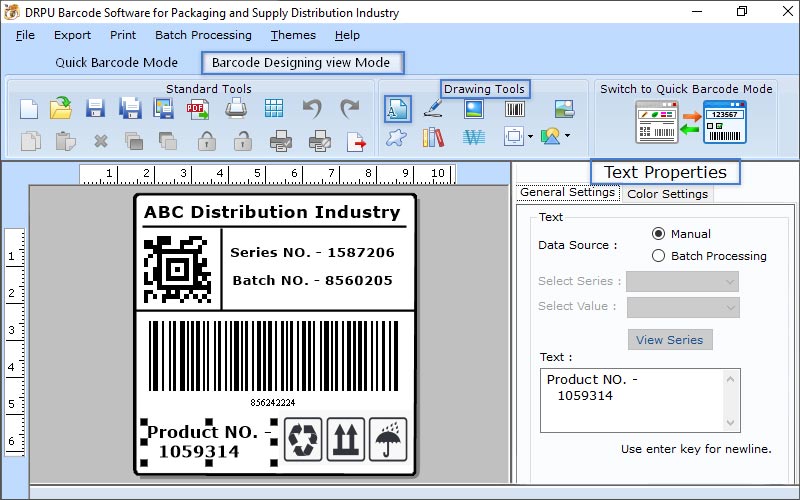Click barcode number 856242224 text

click(x=272, y=403)
